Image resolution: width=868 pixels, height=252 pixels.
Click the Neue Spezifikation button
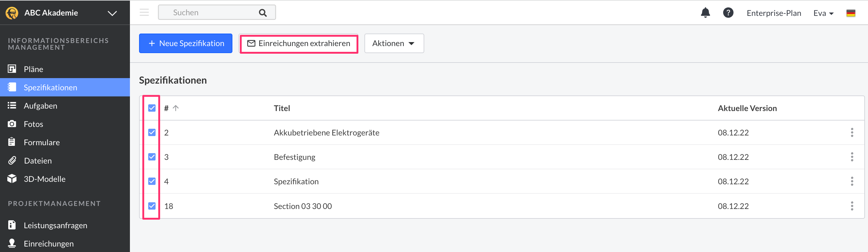coord(186,43)
